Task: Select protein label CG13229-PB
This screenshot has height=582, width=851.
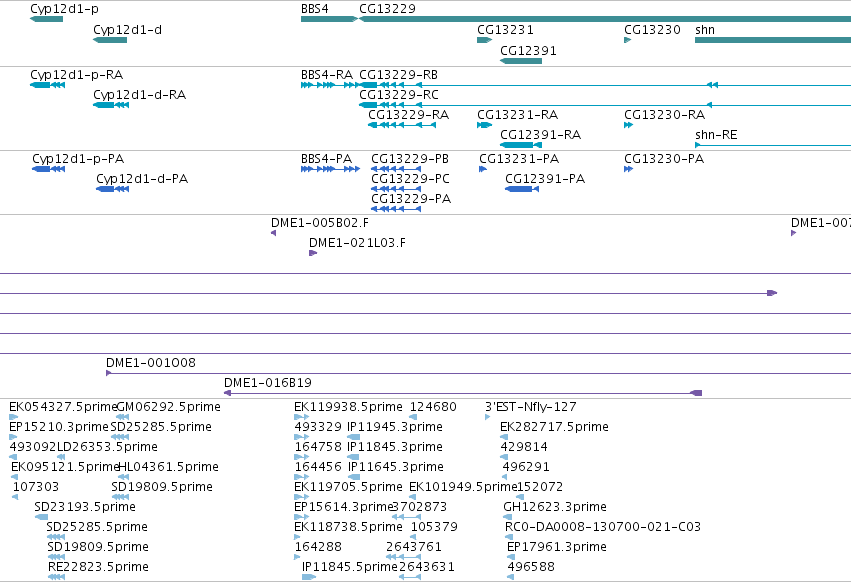Action: [x=410, y=159]
